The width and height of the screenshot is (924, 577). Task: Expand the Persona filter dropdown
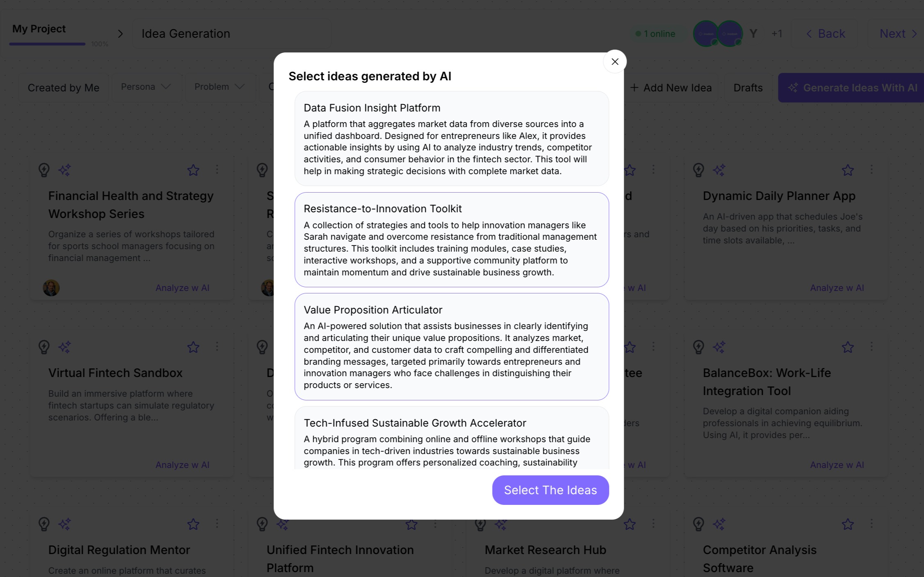tap(146, 87)
